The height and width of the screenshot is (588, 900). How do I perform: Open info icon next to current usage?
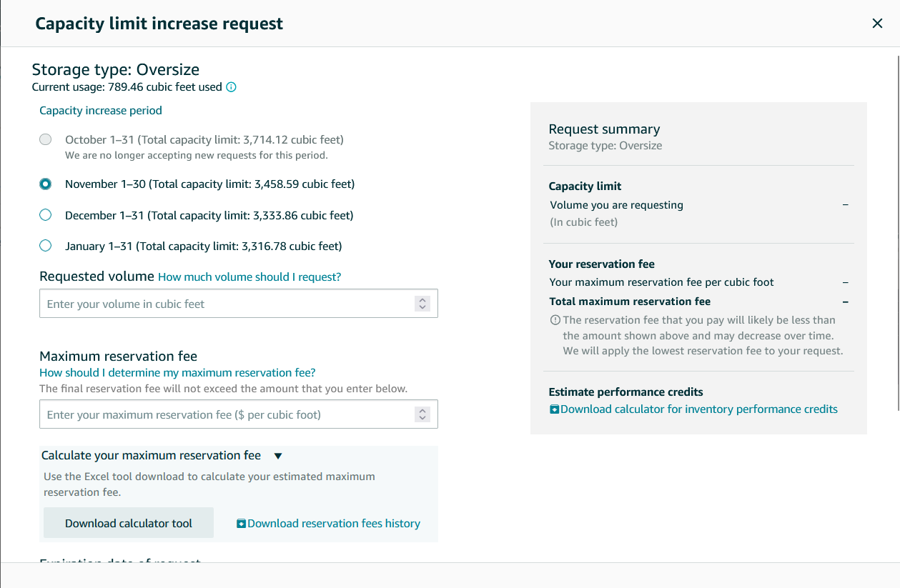coord(231,87)
